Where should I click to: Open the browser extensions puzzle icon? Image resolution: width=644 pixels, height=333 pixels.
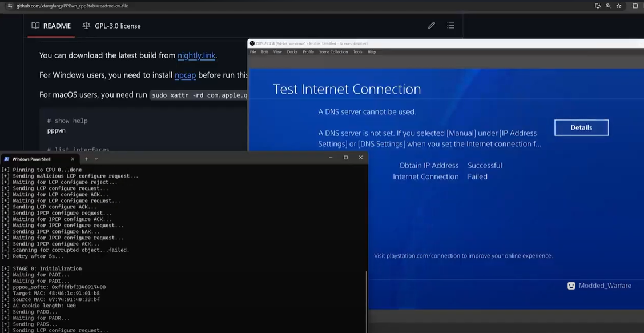pyautogui.click(x=635, y=6)
